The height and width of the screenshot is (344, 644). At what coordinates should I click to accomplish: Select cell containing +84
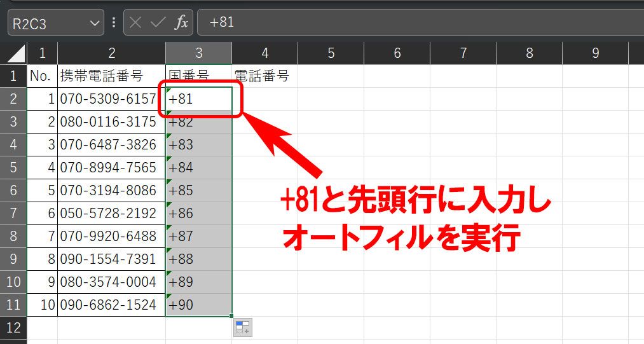pos(199,167)
